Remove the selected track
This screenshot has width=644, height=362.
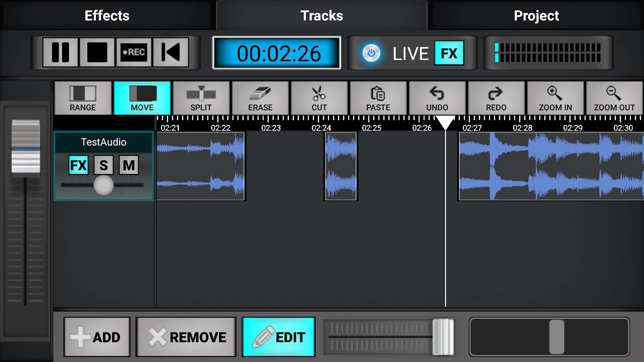point(186,337)
